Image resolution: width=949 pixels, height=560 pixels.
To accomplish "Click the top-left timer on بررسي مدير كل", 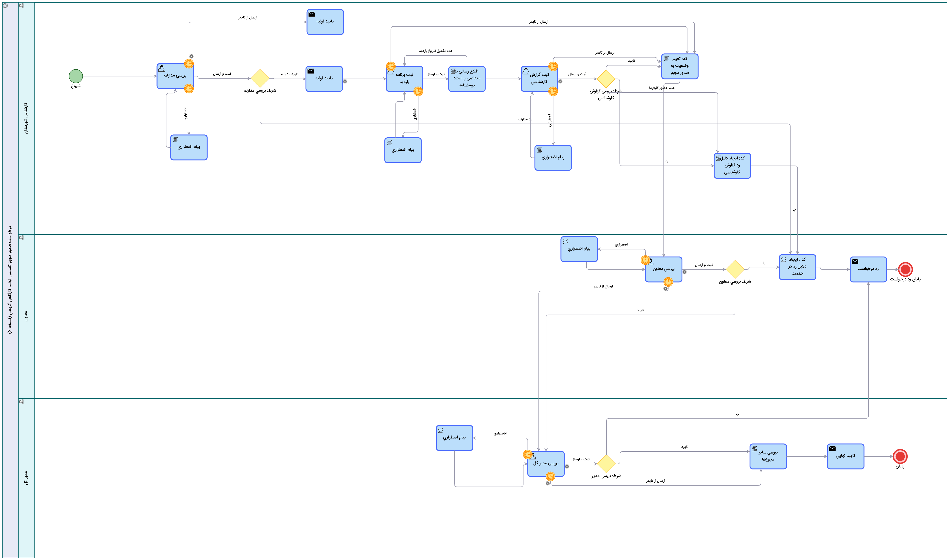I will [x=528, y=455].
